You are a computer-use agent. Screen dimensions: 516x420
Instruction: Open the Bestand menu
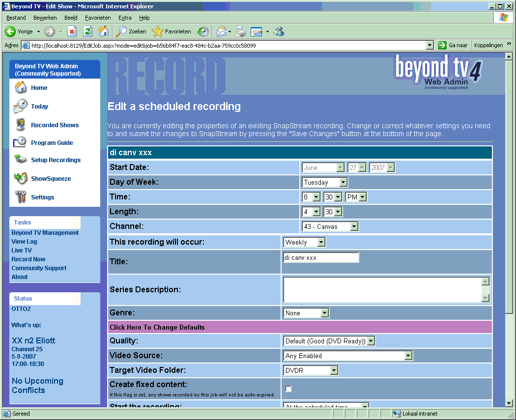pos(16,18)
